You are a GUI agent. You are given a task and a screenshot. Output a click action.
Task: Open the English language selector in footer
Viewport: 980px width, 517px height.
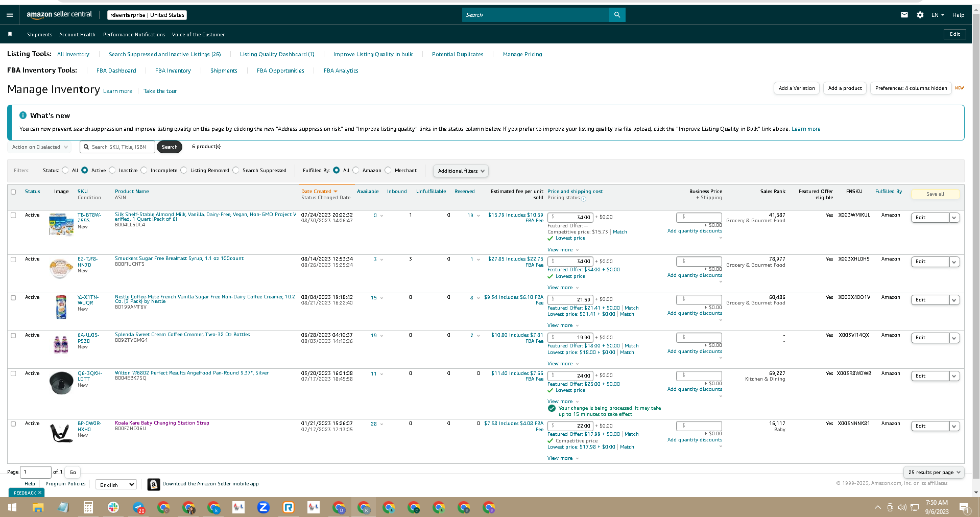point(116,485)
